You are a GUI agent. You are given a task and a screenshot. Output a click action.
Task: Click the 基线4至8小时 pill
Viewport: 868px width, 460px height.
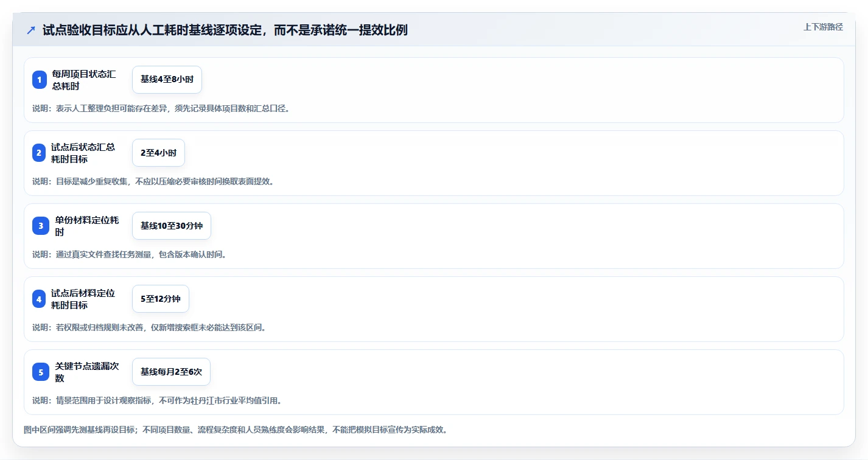(167, 80)
